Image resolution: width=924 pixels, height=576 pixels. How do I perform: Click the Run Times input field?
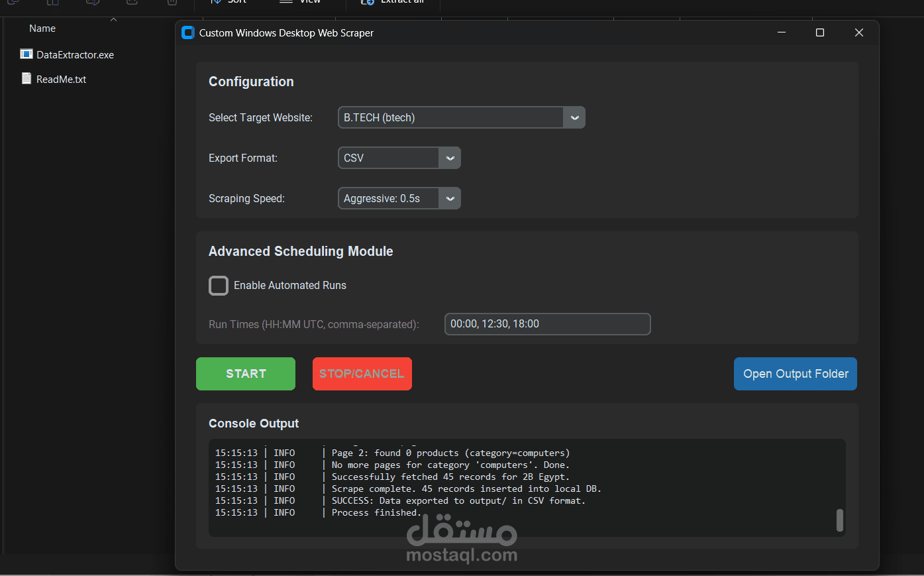click(x=548, y=324)
